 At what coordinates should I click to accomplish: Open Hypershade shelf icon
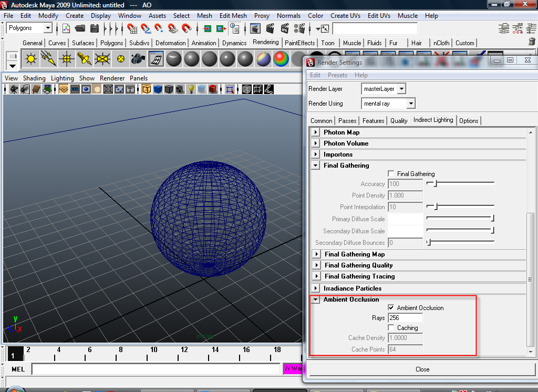coord(156,59)
